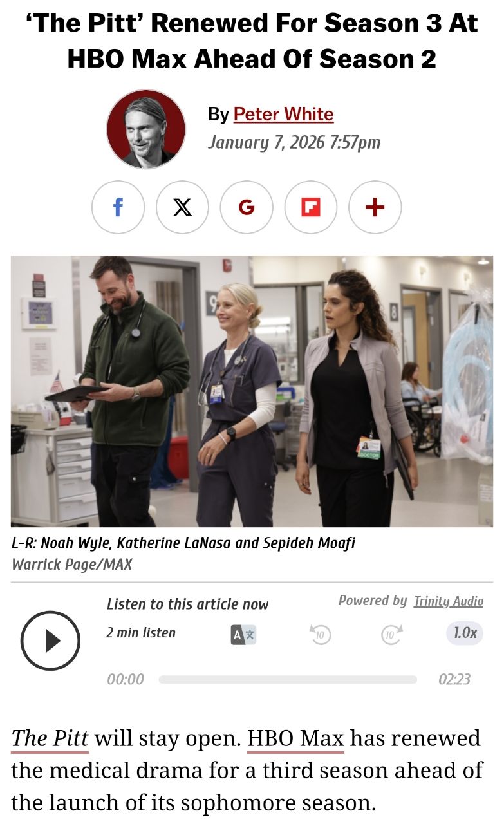Click 'Listen to this article now' text
This screenshot has width=504, height=824.
(x=187, y=604)
